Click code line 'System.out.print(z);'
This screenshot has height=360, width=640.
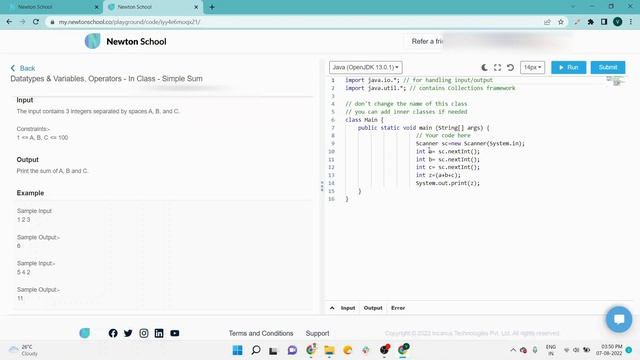448,183
